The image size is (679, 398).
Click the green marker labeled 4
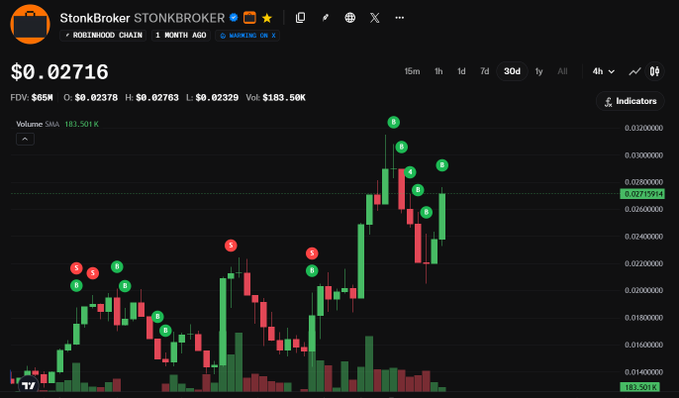pyautogui.click(x=410, y=172)
